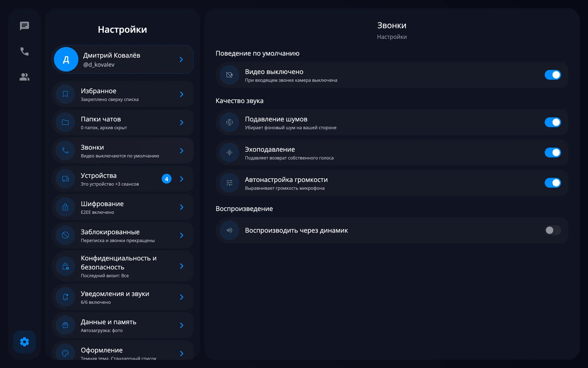The height and width of the screenshot is (368, 588).
Task: Open the calls phone icon in sidebar
Action: coord(24,51)
